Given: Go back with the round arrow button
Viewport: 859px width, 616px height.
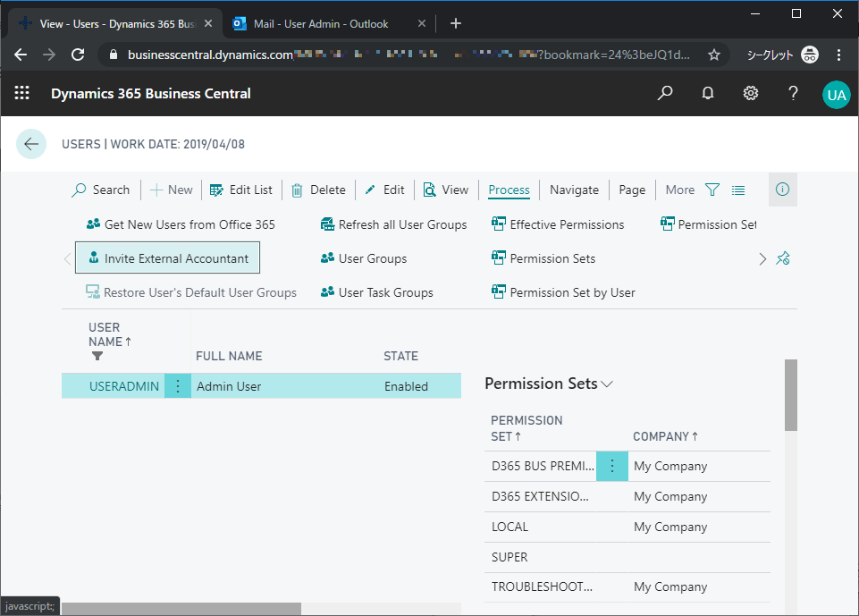Looking at the screenshot, I should 31,144.
